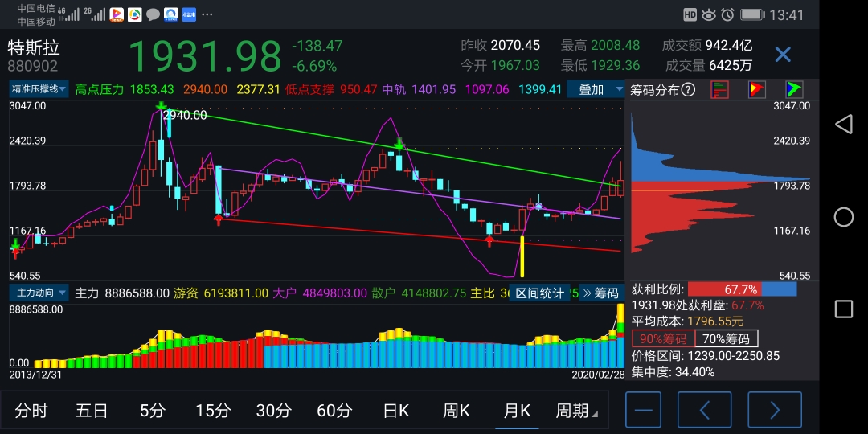The image size is (868, 434).
Task: Tap the Android home circle button
Action: tap(844, 217)
